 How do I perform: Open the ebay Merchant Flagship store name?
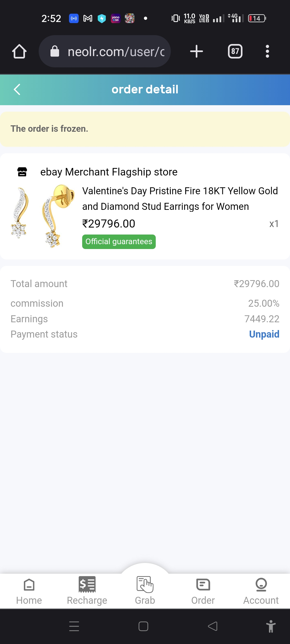(109, 172)
